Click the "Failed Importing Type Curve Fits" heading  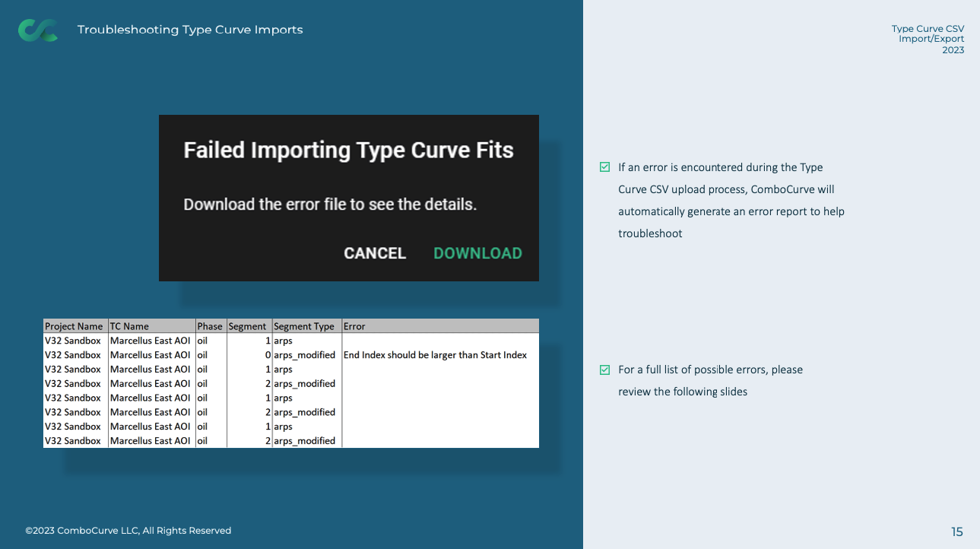[x=349, y=150]
